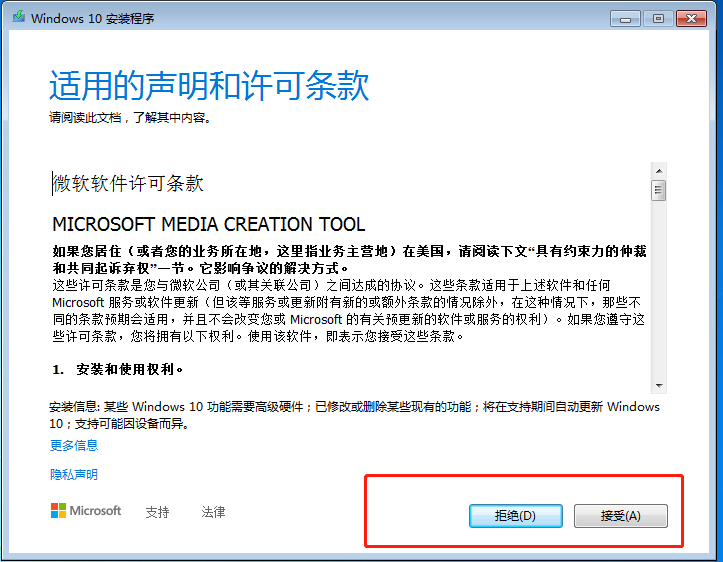Screen dimensions: 723x562
Task: Open the 支持 support link
Action: click(x=157, y=512)
